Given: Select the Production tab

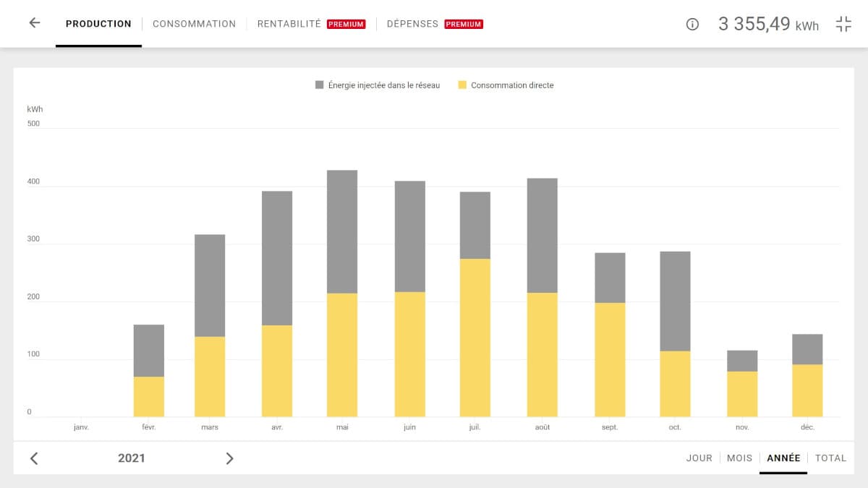Looking at the screenshot, I should (x=98, y=24).
